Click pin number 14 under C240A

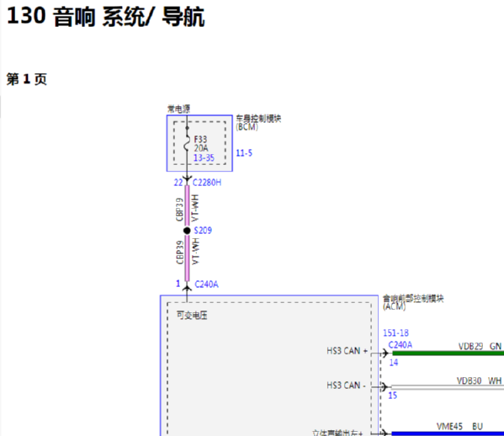394,363
